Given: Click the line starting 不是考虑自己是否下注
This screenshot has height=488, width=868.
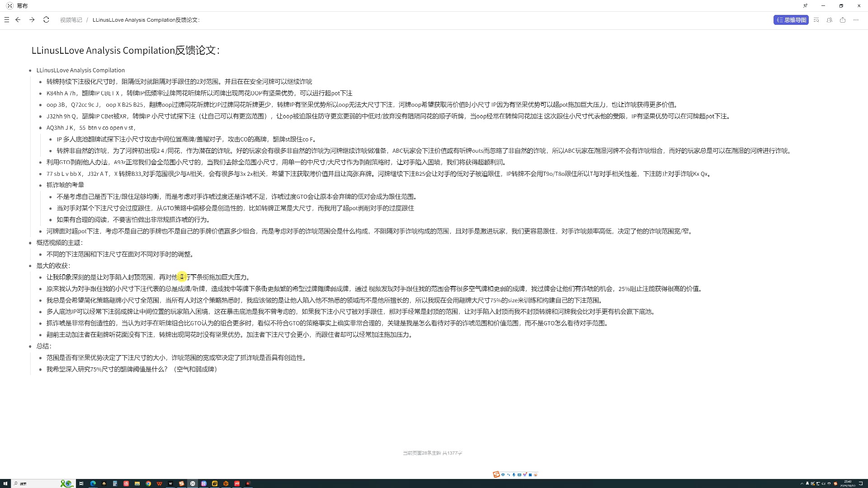Looking at the screenshot, I should point(238,197).
